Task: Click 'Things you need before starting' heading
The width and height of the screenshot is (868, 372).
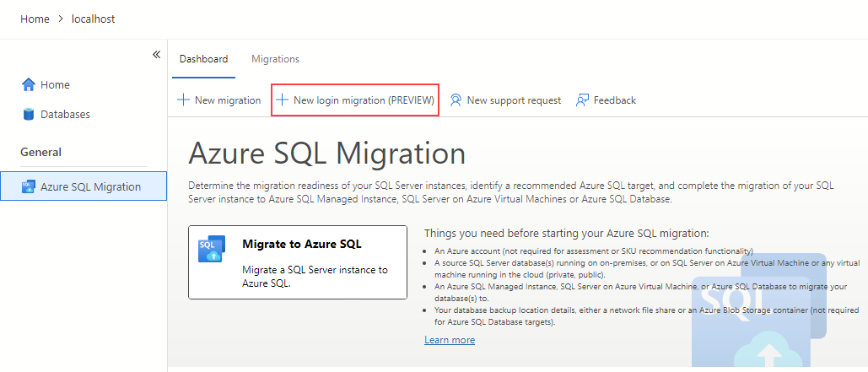Action: point(566,233)
